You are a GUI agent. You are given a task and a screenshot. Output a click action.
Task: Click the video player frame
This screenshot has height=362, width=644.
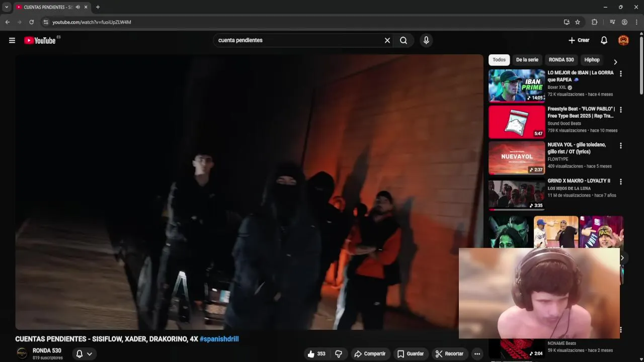(249, 192)
